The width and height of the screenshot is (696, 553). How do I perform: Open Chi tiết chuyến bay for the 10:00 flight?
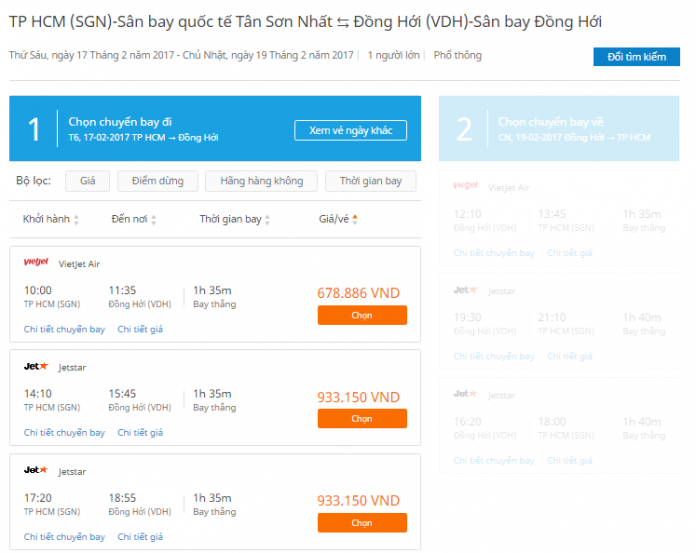coord(64,329)
